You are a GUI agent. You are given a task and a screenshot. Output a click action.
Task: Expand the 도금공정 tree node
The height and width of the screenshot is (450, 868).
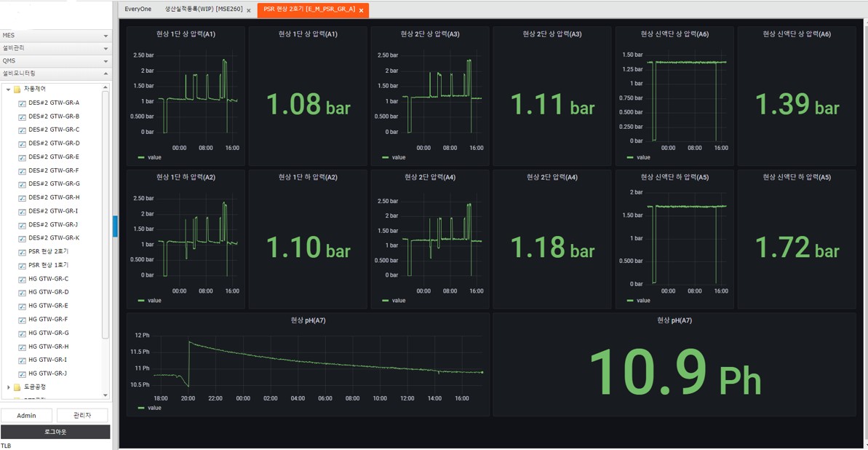pos(8,387)
